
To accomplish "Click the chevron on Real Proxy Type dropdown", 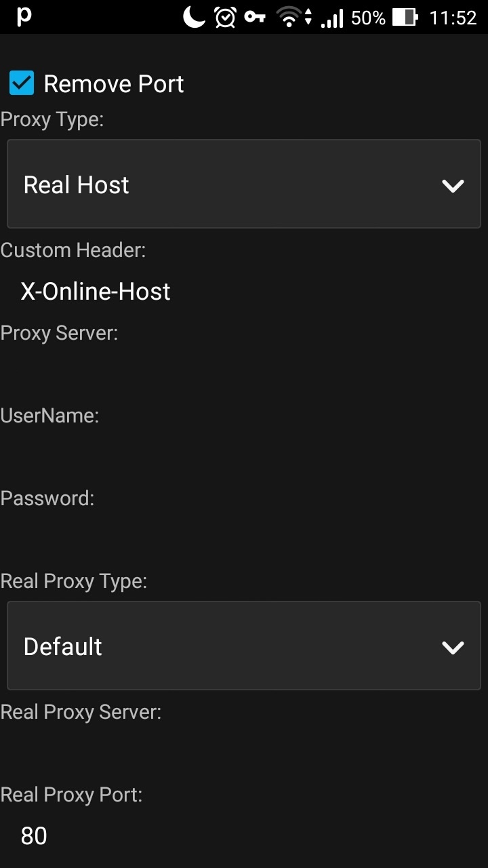I will point(452,647).
